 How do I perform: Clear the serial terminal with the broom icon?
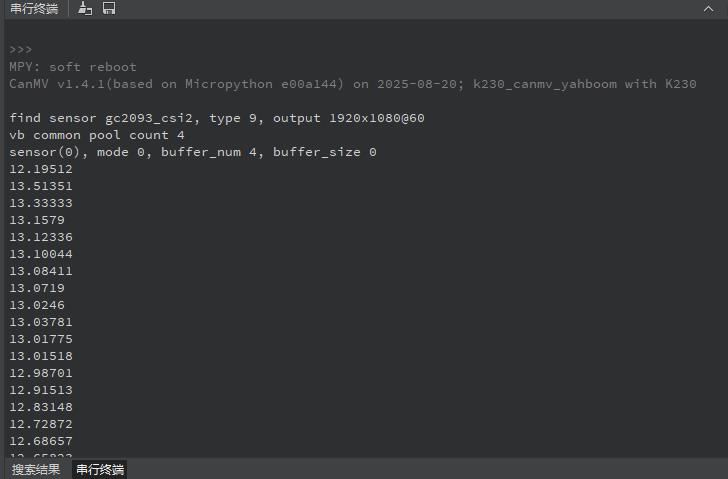tap(85, 9)
